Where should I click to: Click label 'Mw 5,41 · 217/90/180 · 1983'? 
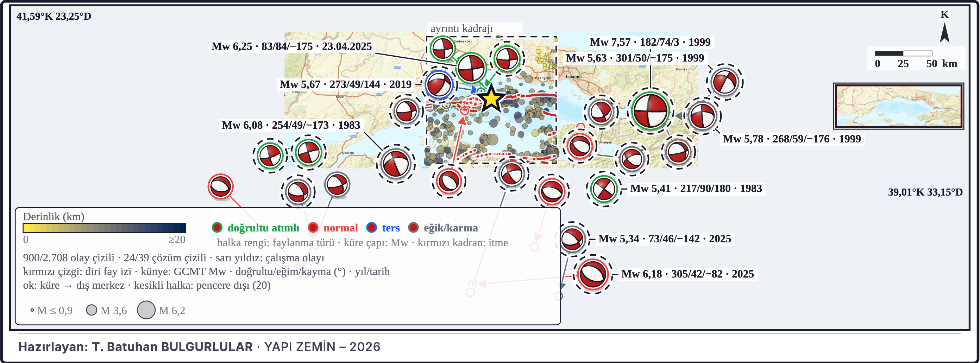[696, 189]
